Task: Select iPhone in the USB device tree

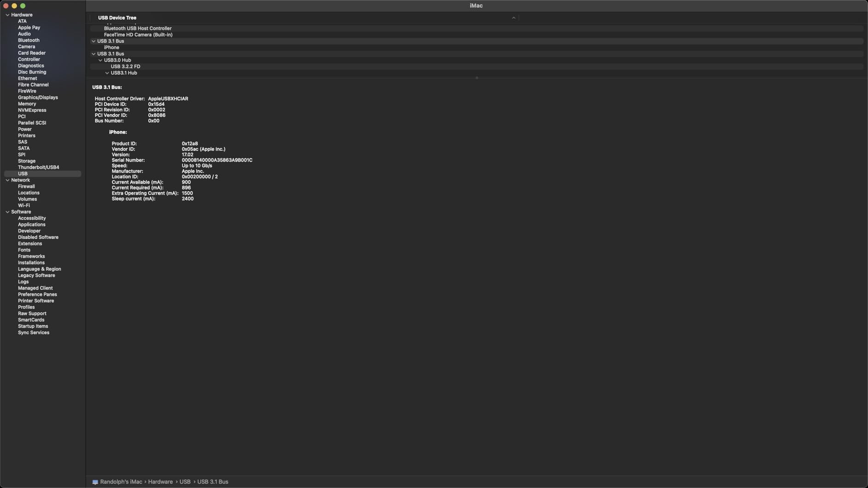Action: click(x=111, y=47)
